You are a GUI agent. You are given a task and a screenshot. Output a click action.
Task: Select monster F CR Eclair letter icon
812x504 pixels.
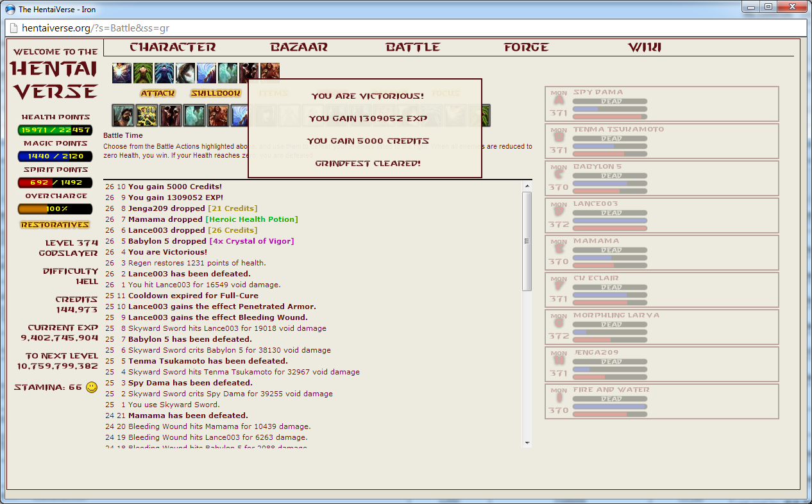tap(559, 287)
